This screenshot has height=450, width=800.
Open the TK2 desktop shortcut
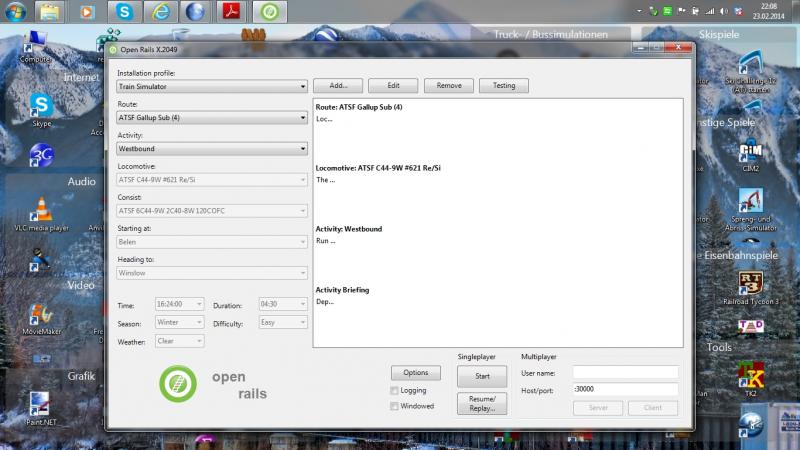[751, 379]
